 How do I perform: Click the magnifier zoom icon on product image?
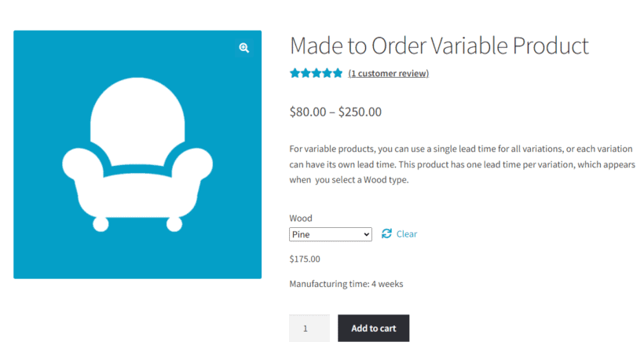tap(244, 48)
